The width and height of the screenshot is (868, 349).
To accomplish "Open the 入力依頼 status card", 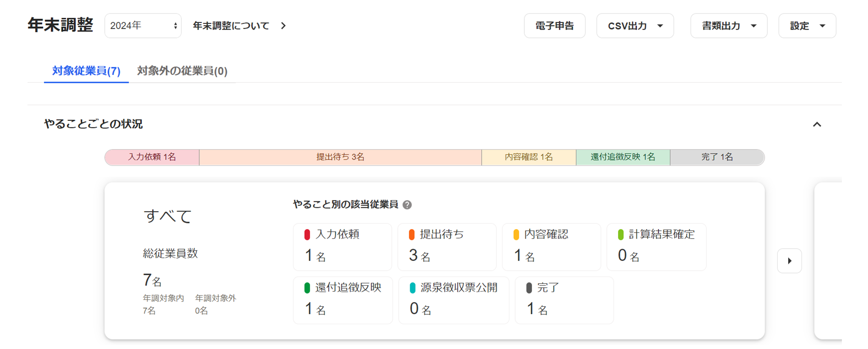I will click(x=342, y=247).
